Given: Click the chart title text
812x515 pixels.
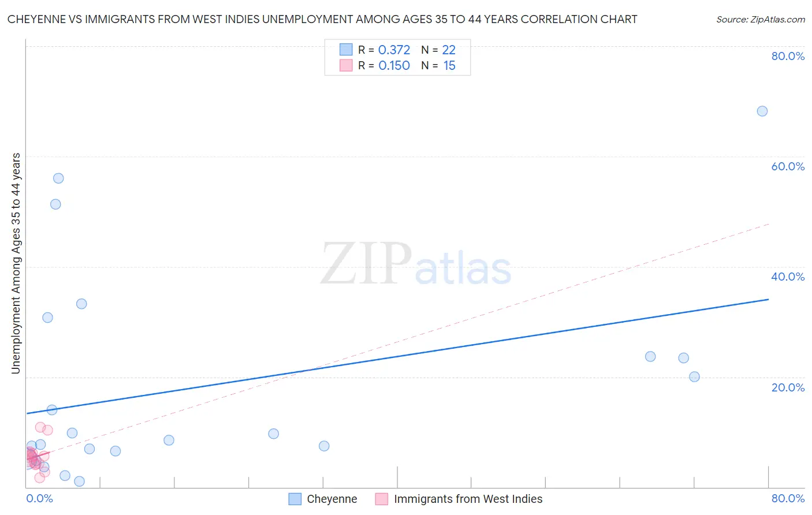Looking at the screenshot, I should coord(322,19).
